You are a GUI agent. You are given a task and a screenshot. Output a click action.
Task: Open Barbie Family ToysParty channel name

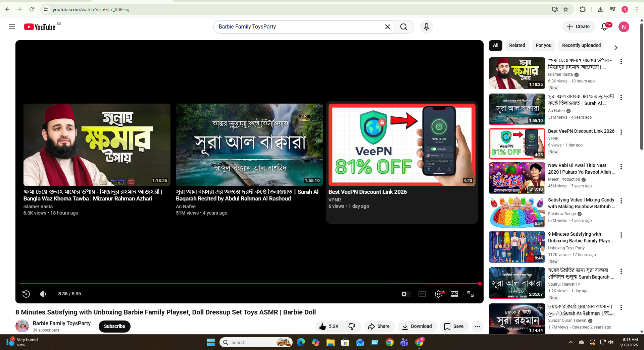pos(62,324)
